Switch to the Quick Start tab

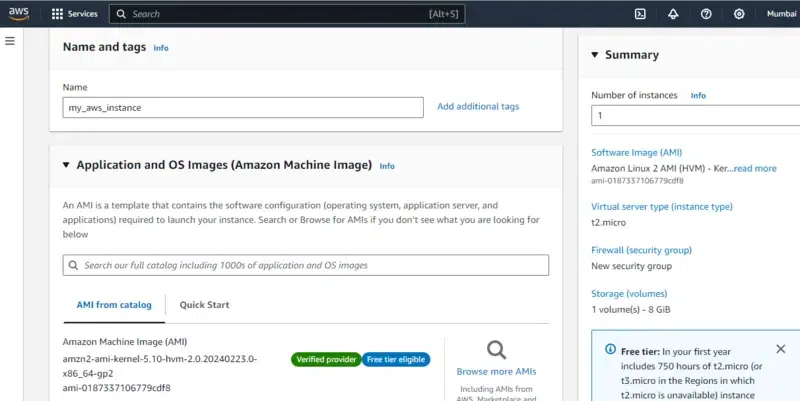click(205, 305)
